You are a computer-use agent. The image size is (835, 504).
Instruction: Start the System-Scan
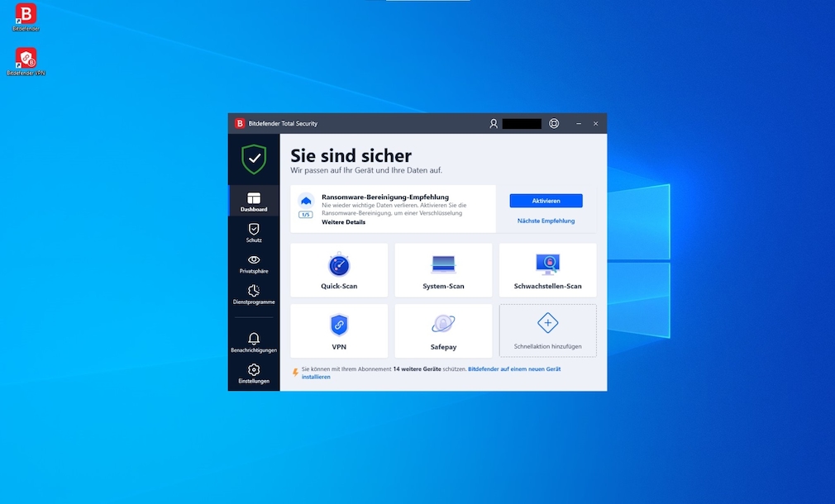coord(443,270)
